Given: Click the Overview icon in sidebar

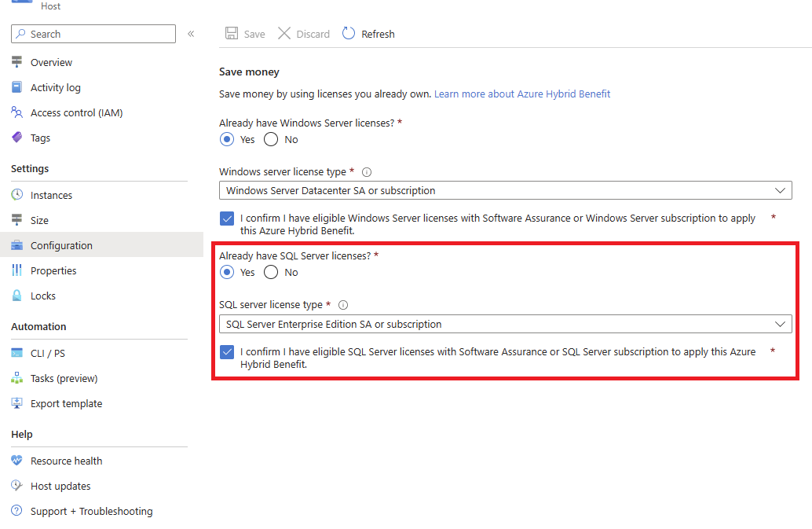Looking at the screenshot, I should click(x=17, y=61).
